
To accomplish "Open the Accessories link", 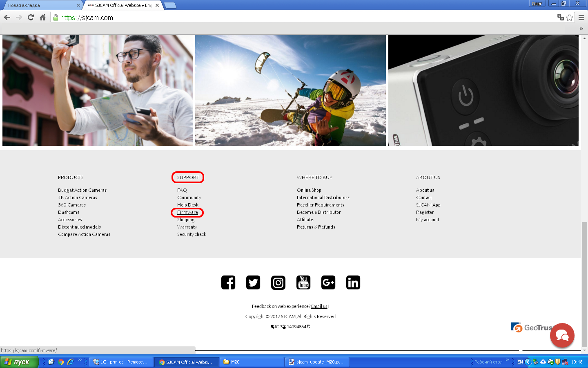I will pos(70,220).
